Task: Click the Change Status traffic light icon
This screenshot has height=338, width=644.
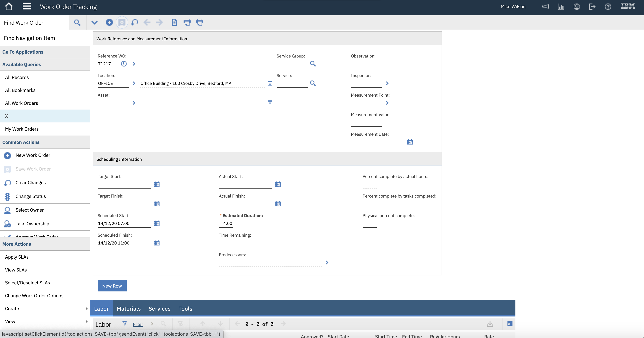Action: pyautogui.click(x=7, y=196)
